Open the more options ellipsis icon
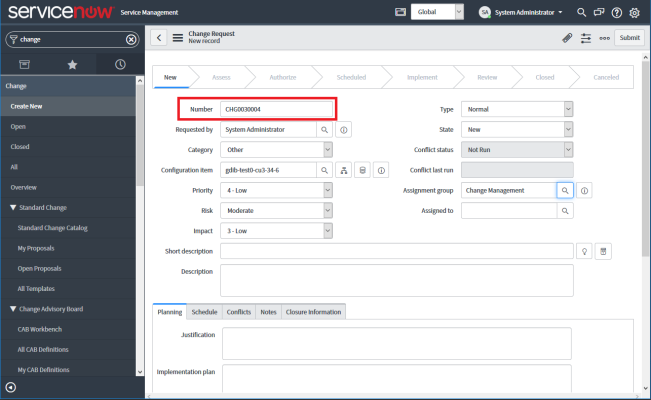Viewport: 651px width, 400px height. pyautogui.click(x=604, y=38)
